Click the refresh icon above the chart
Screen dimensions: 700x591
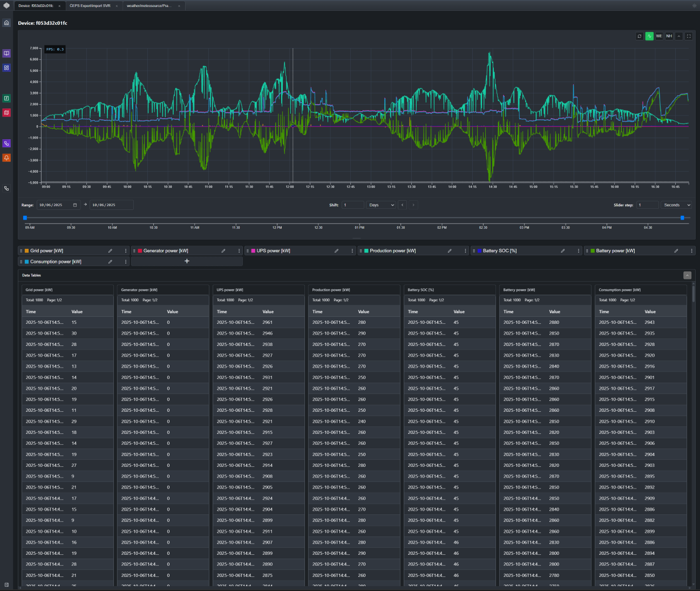click(640, 36)
